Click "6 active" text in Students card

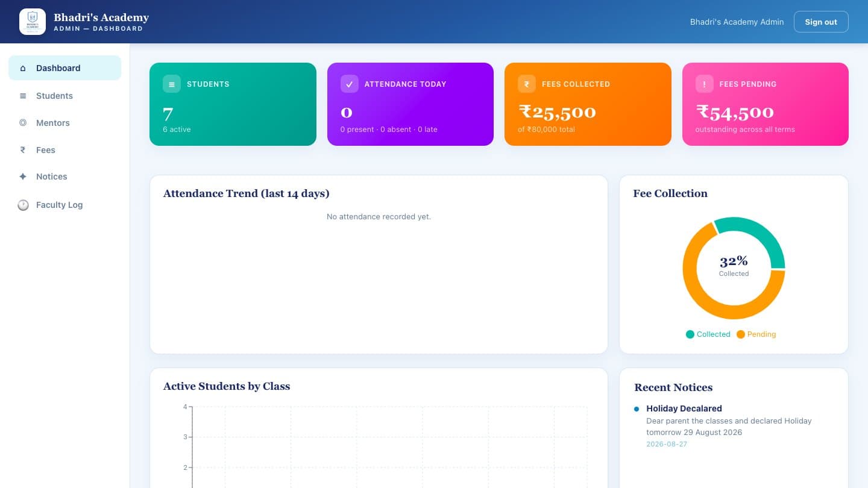[x=177, y=130]
